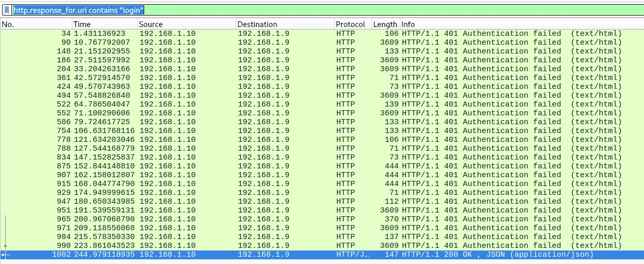Image resolution: width=644 pixels, height=264 pixels.
Task: Click the Source column header
Action: pyautogui.click(x=186, y=24)
